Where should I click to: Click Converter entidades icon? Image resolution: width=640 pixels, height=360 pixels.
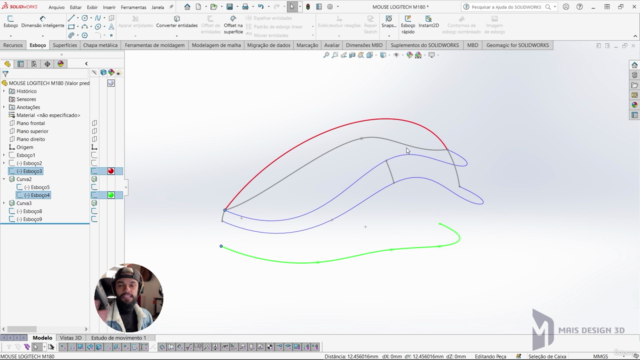(x=177, y=19)
